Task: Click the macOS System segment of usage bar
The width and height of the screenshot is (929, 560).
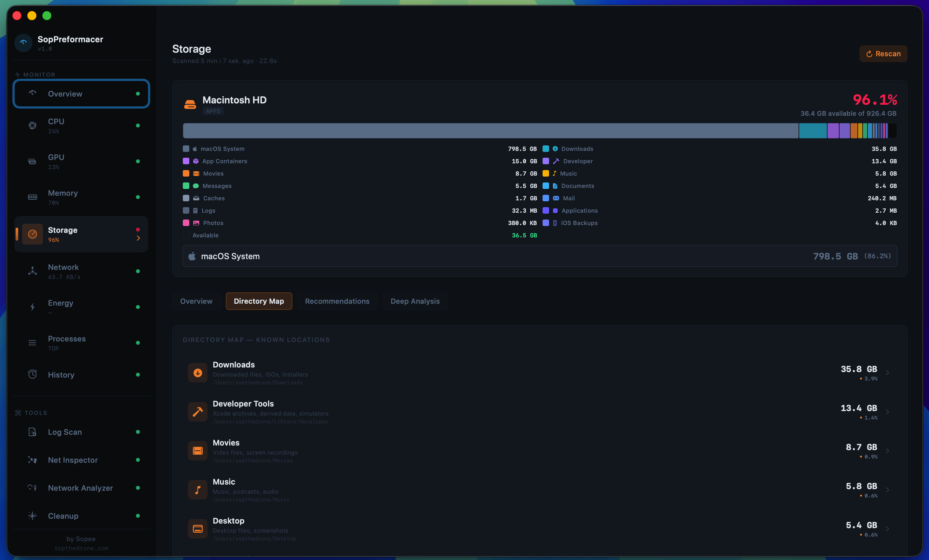Action: point(490,131)
